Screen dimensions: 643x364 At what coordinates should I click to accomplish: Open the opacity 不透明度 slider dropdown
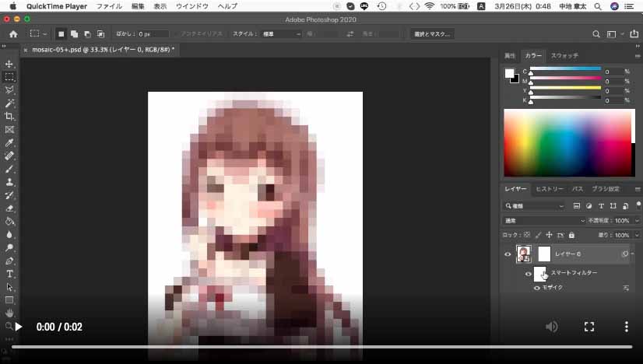pos(638,221)
